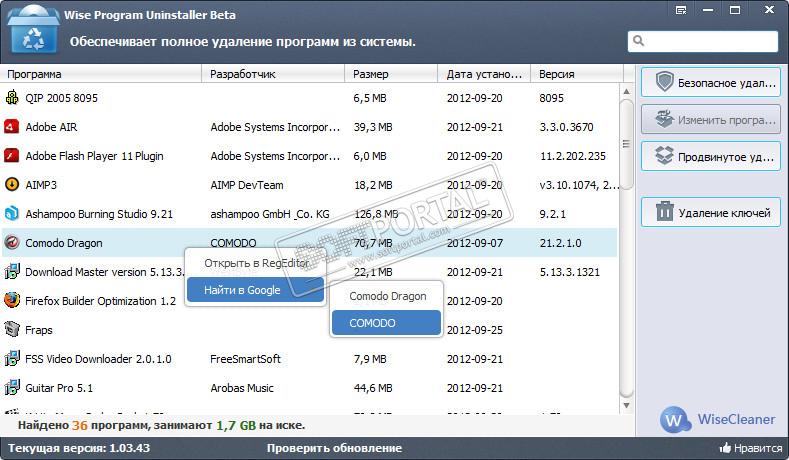This screenshot has height=460, width=789.
Task: Click the search input field
Action: click(703, 41)
